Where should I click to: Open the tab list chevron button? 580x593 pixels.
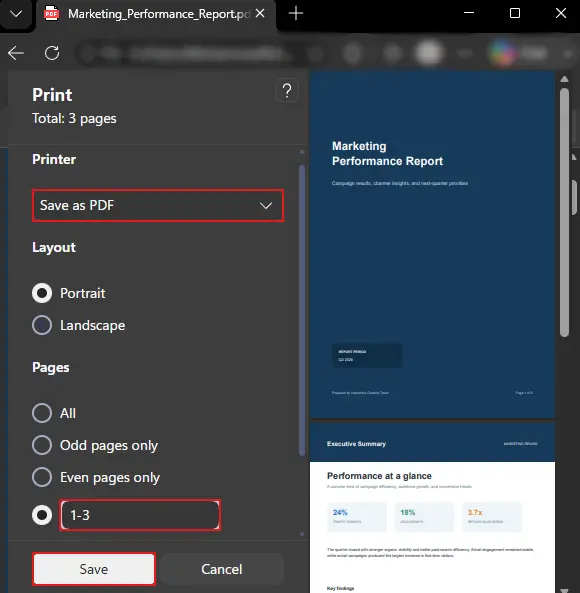16,14
